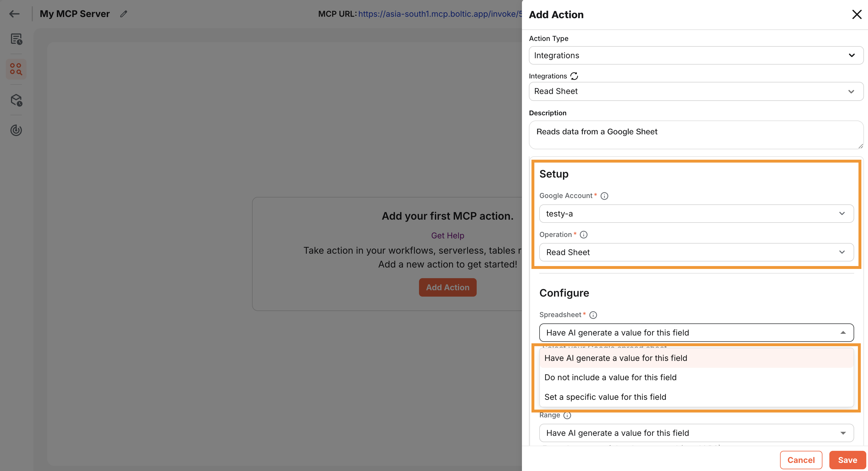Select Set a specific value for this field
This screenshot has height=471, width=868.
(605, 397)
